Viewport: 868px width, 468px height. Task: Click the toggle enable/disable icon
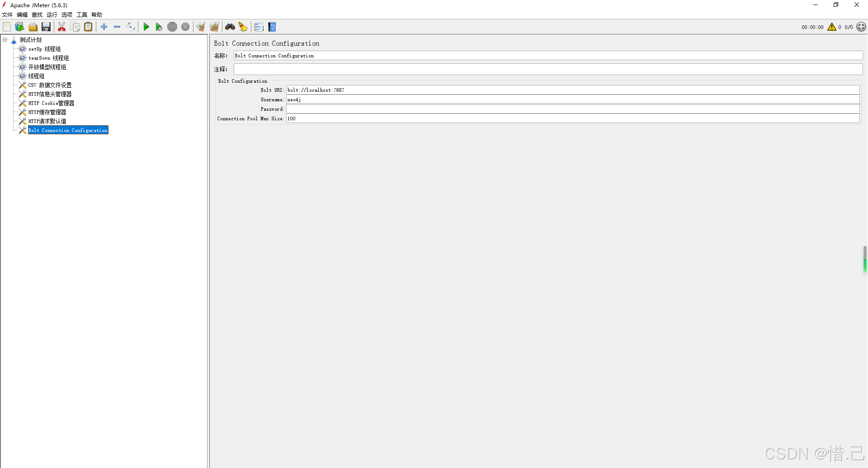coord(131,27)
